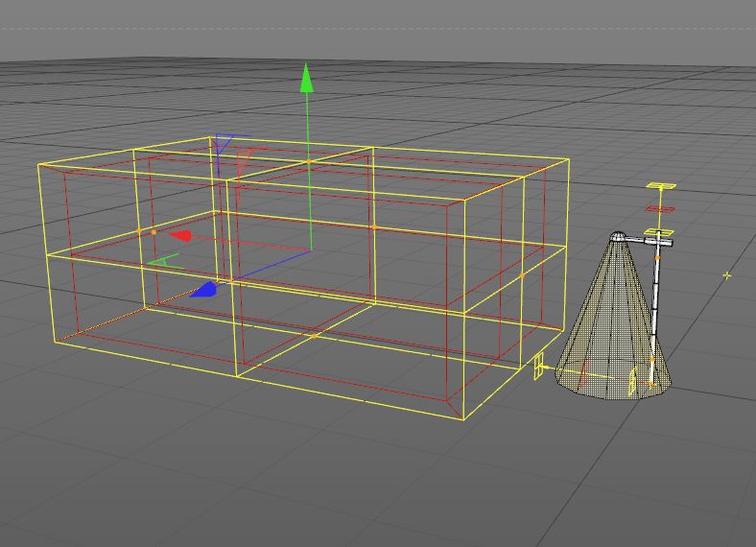Click the dome cap atop the cone
This screenshot has height=547, width=756.
pos(619,235)
